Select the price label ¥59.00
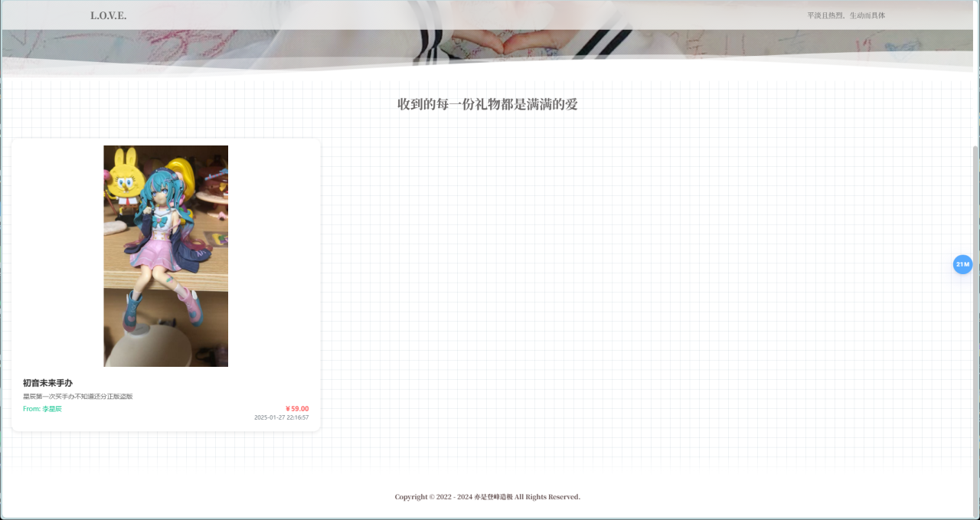 pos(297,408)
